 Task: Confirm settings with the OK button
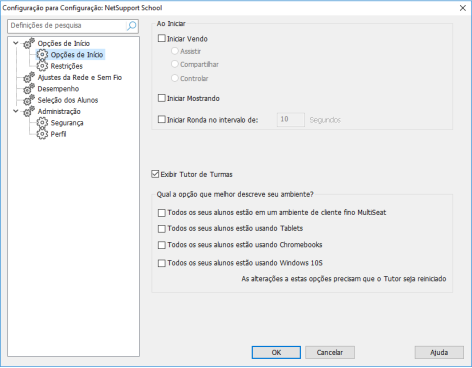point(276,352)
